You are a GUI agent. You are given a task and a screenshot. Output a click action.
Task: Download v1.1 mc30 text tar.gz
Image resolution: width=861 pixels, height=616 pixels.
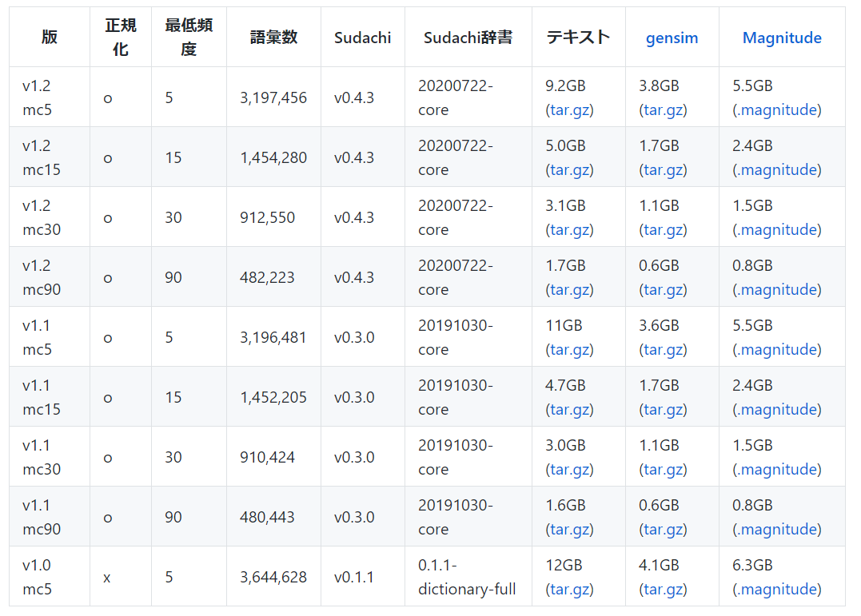point(569,470)
